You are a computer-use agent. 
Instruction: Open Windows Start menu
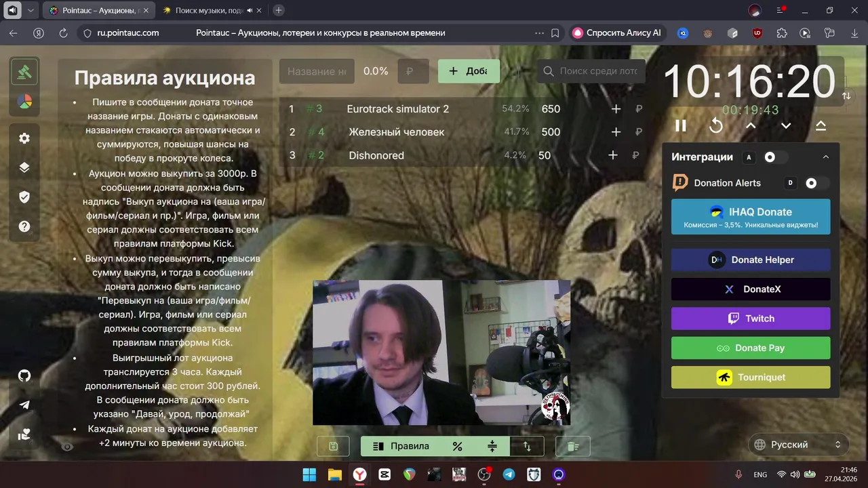(x=309, y=474)
